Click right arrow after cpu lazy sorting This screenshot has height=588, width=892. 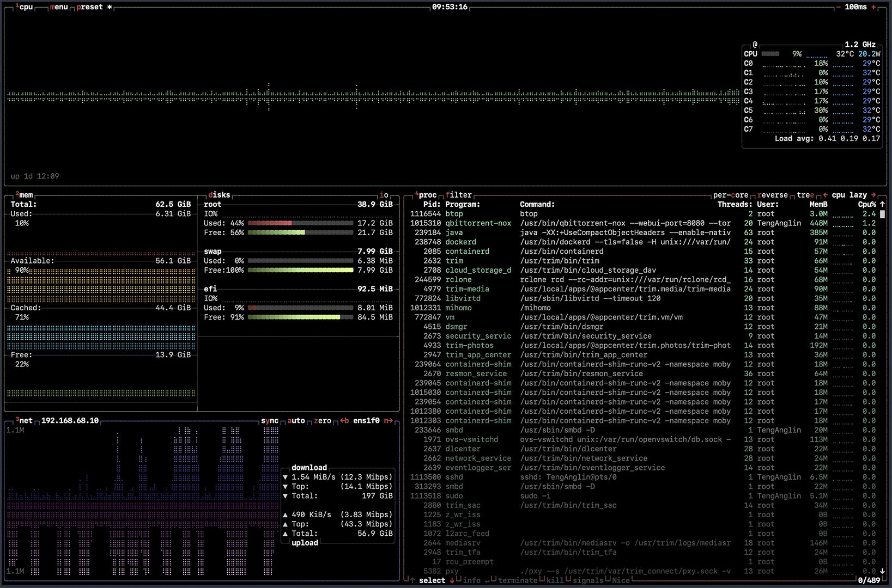(x=874, y=195)
